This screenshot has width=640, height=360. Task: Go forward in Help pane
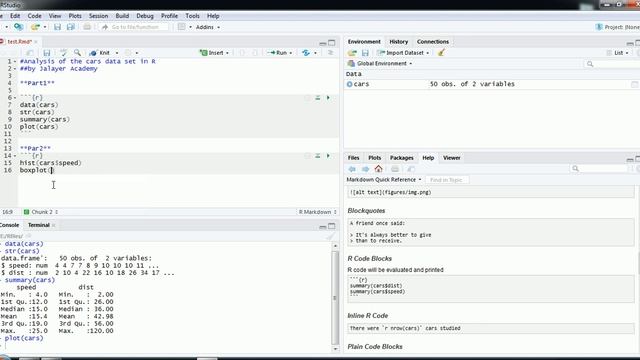point(365,169)
